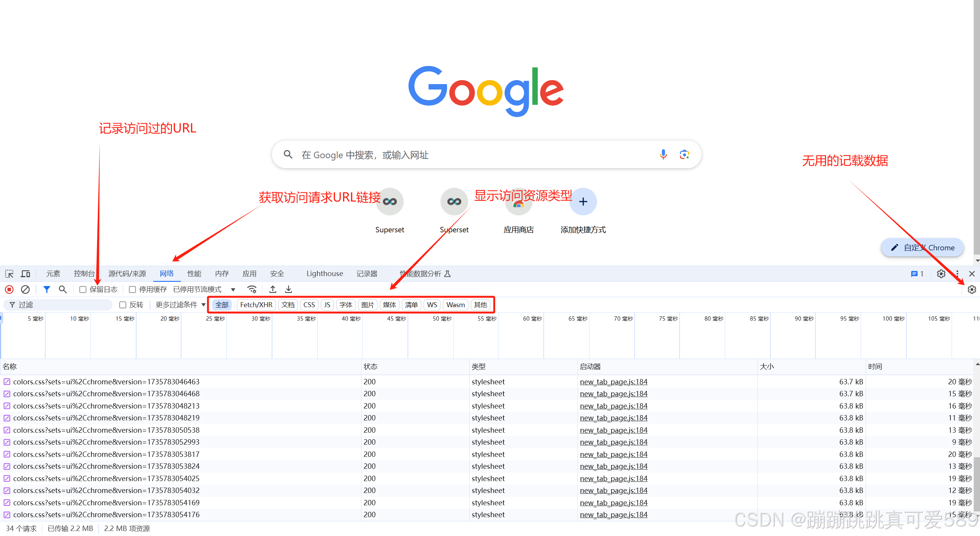Filter by 清单 resources
The image size is (980, 536).
pos(411,305)
